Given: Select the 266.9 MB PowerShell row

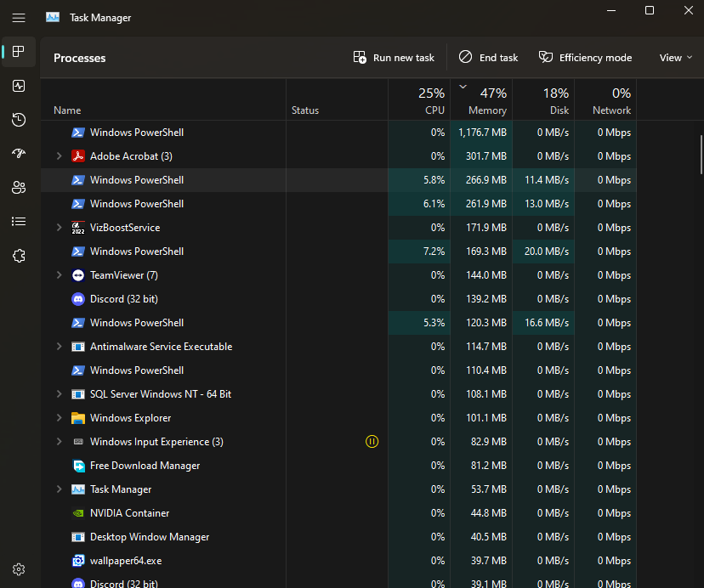Looking at the screenshot, I should tap(338, 180).
